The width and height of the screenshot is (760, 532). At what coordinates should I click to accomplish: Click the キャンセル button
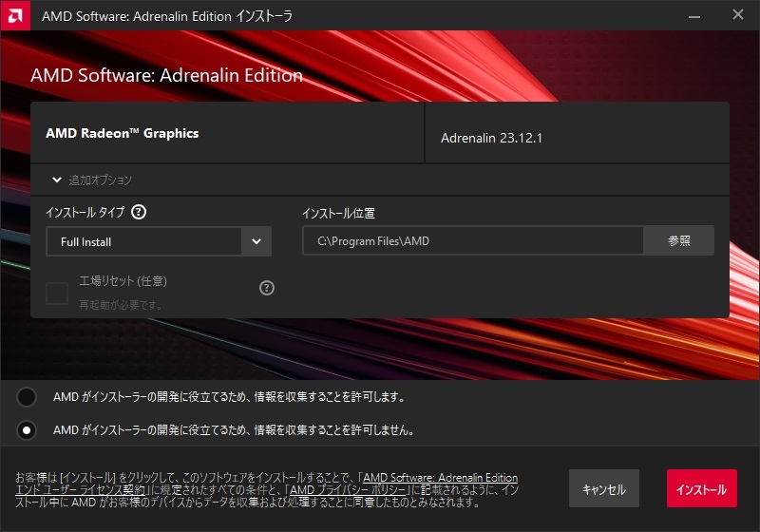click(604, 488)
